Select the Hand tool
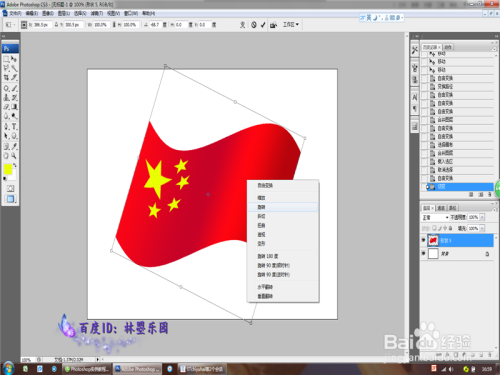 click(6, 156)
